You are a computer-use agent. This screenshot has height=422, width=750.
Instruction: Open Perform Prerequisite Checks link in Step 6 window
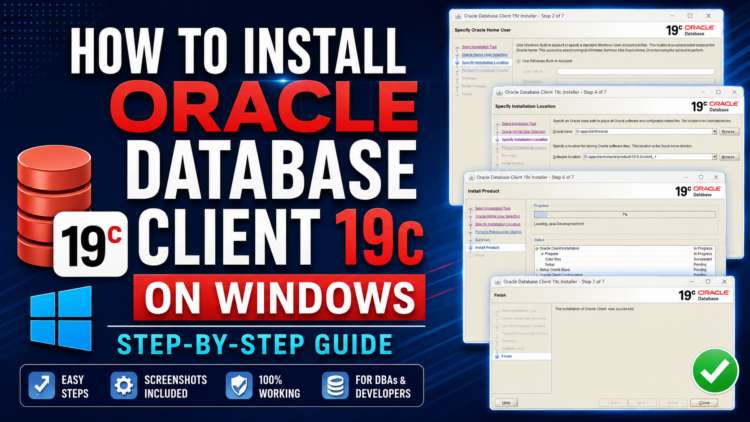(x=498, y=232)
